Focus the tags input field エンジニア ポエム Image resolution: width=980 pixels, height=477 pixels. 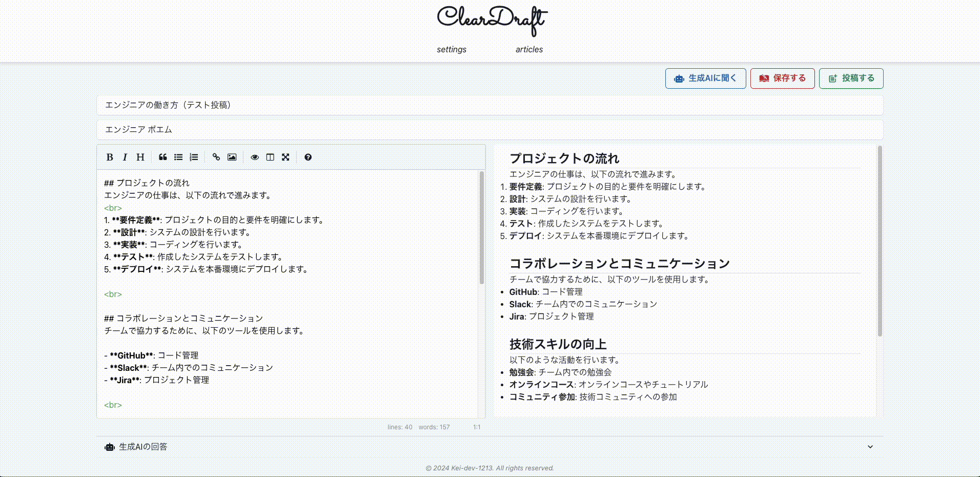490,130
